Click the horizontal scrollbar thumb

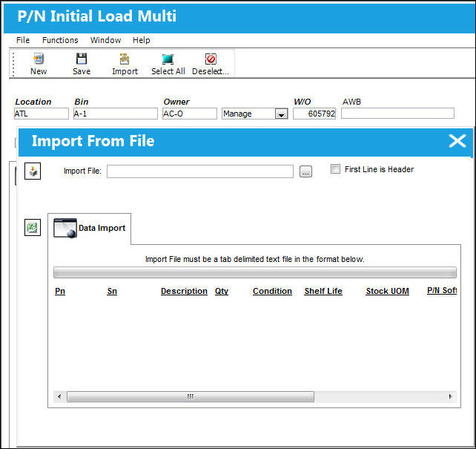(x=191, y=396)
